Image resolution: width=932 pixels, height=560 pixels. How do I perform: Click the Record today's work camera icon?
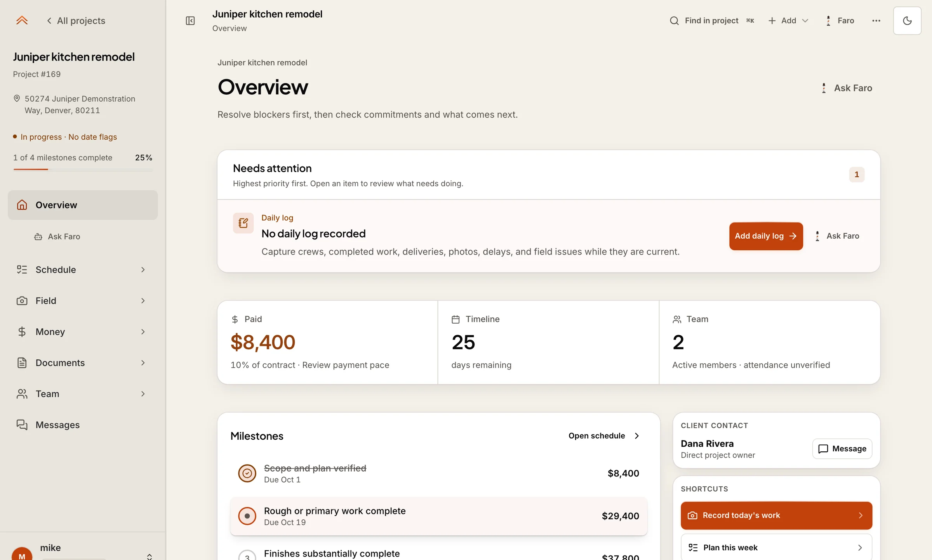(692, 515)
